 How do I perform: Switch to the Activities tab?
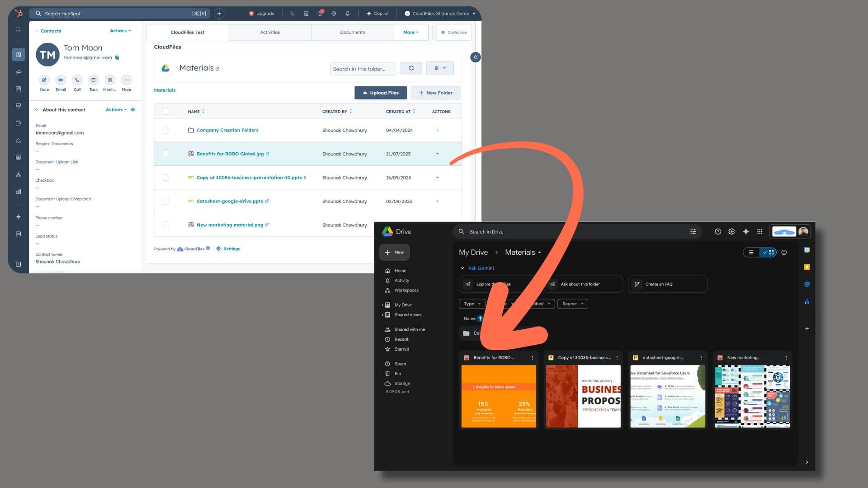coord(270,33)
